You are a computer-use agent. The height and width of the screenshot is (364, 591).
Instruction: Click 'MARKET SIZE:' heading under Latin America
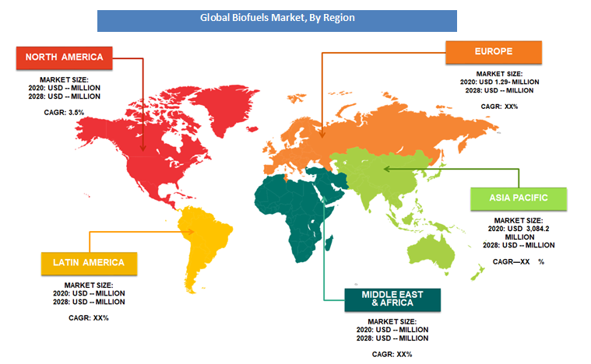tap(89, 285)
